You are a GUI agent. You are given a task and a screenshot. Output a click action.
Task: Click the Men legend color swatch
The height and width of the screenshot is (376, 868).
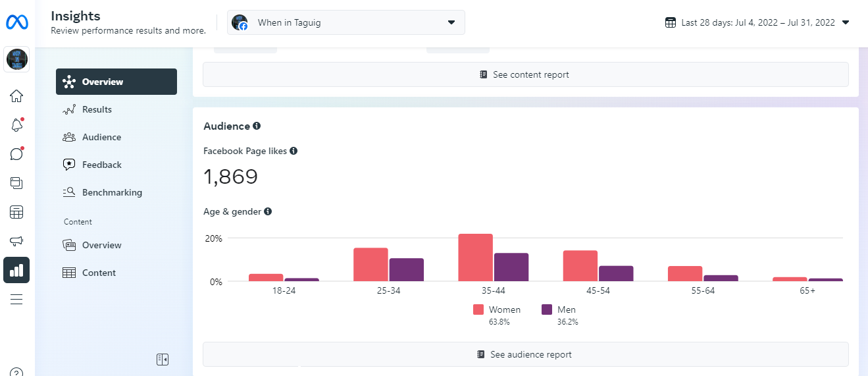click(x=546, y=309)
